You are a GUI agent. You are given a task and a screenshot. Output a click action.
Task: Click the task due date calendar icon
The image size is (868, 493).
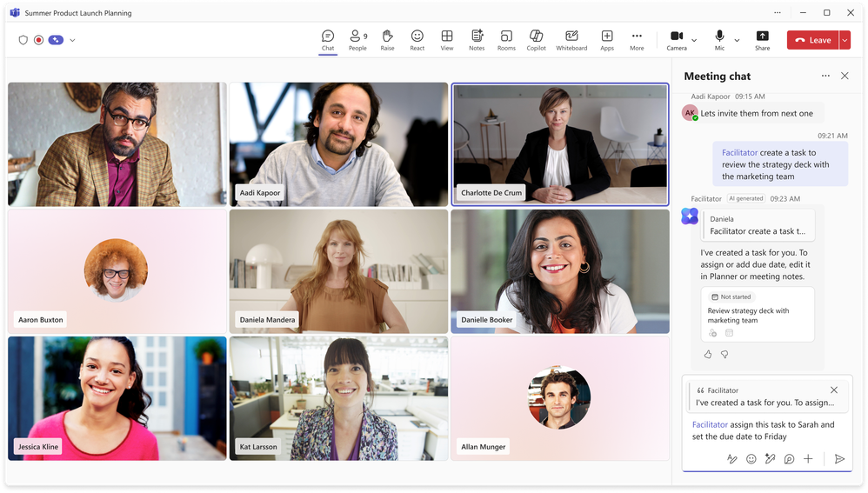(x=729, y=333)
